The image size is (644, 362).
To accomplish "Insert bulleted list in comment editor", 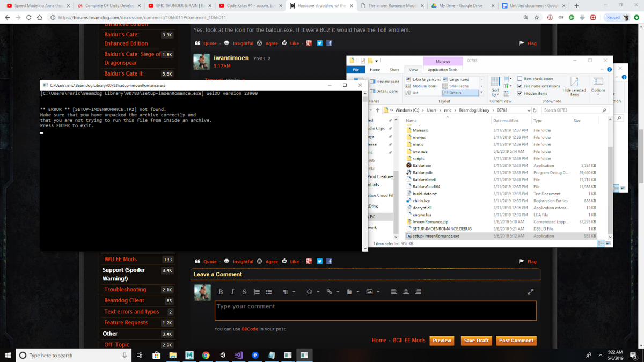I will [x=268, y=292].
